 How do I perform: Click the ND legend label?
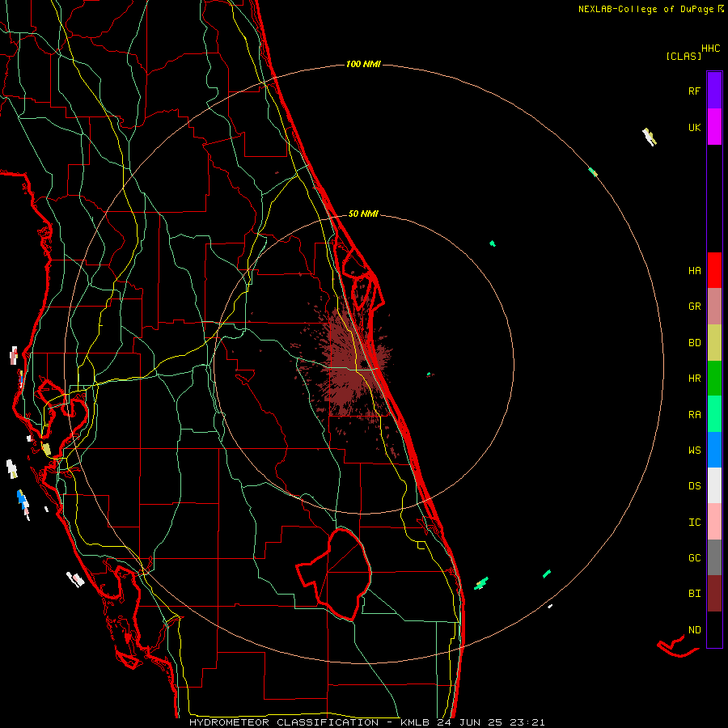694,630
